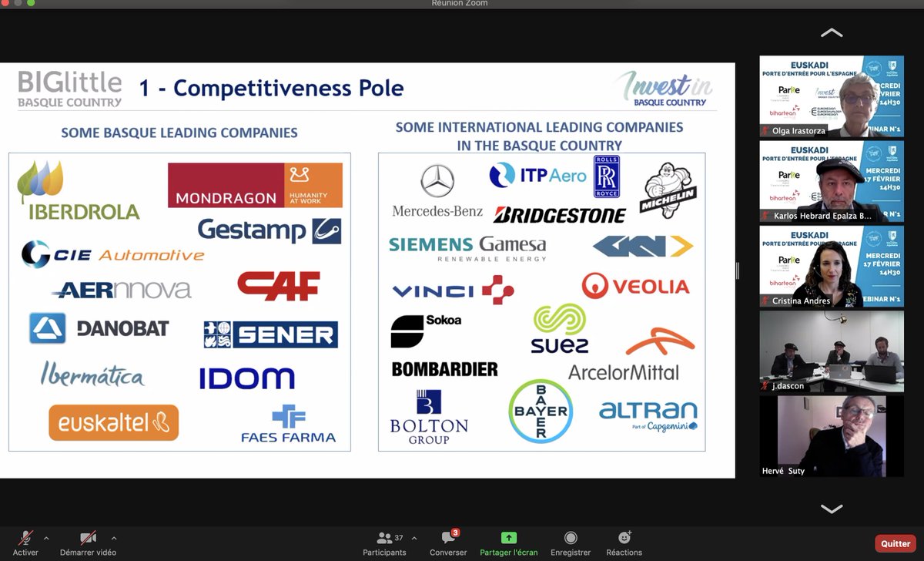Click the Bombardier logo on the slide

pyautogui.click(x=444, y=369)
